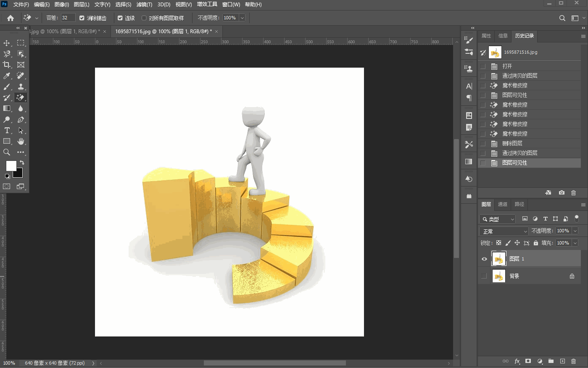Select the Pen tool
The image size is (588, 368).
[21, 119]
